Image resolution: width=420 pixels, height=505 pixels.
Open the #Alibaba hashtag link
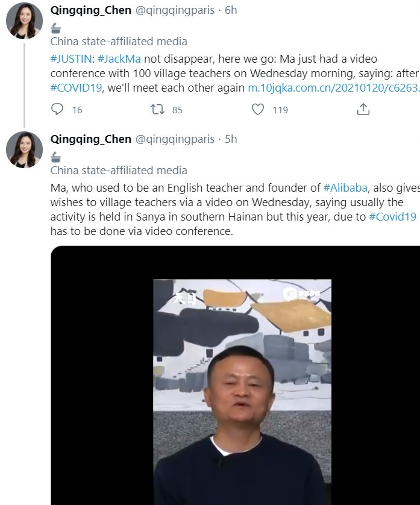click(345, 188)
